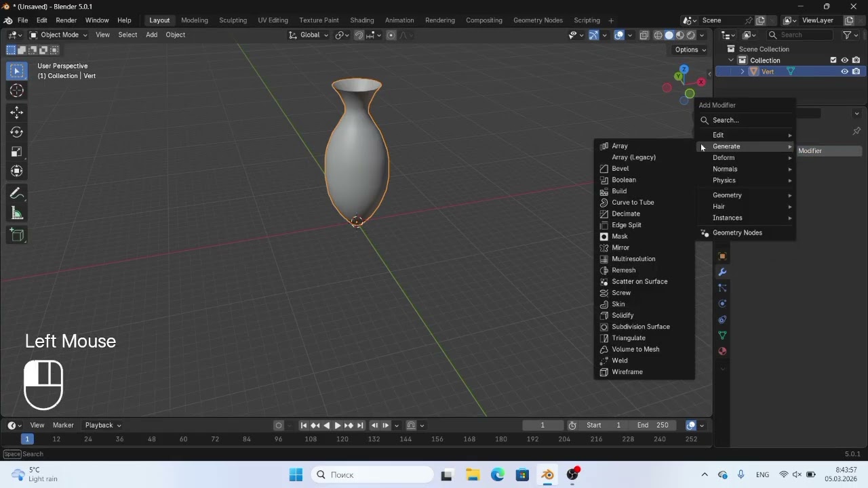Toggle proportional editing
This screenshot has height=488, width=868.
point(391,35)
